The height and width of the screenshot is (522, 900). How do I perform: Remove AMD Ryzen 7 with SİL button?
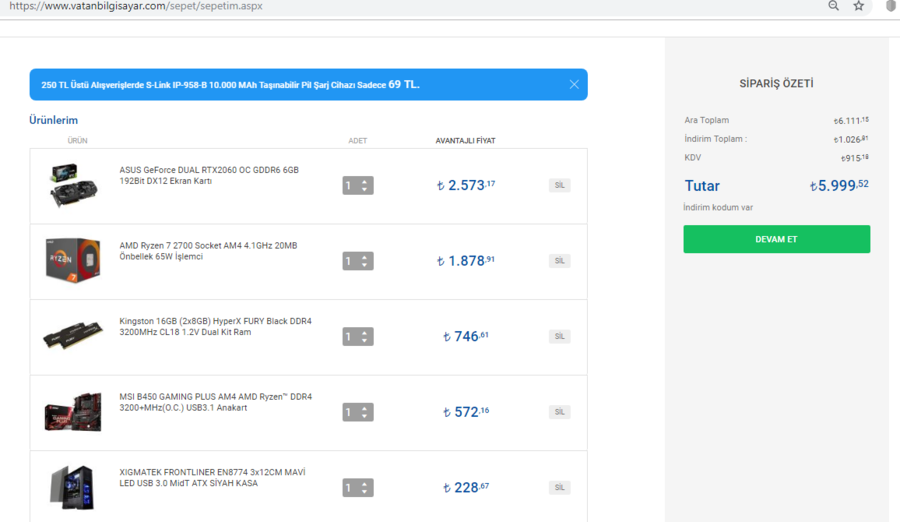click(x=560, y=261)
